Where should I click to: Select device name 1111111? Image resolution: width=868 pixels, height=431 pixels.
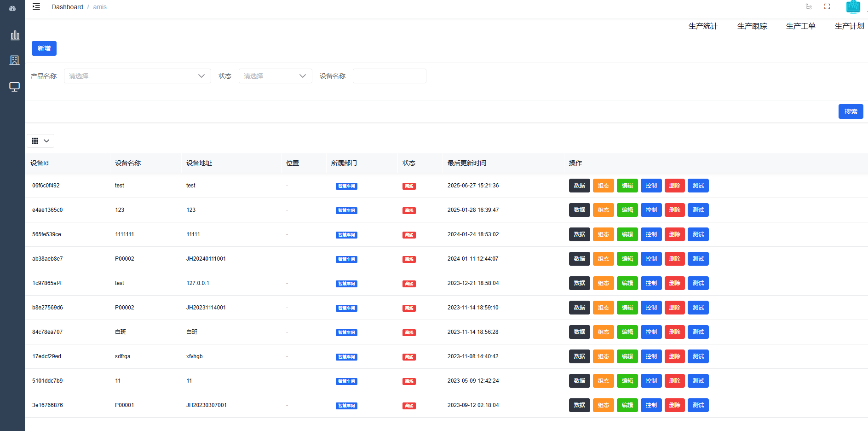click(125, 234)
